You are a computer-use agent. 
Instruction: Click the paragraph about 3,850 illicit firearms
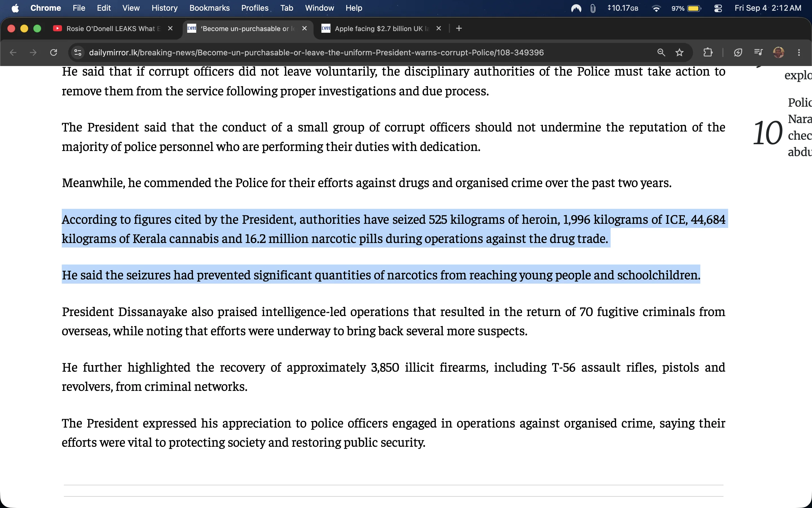click(393, 377)
